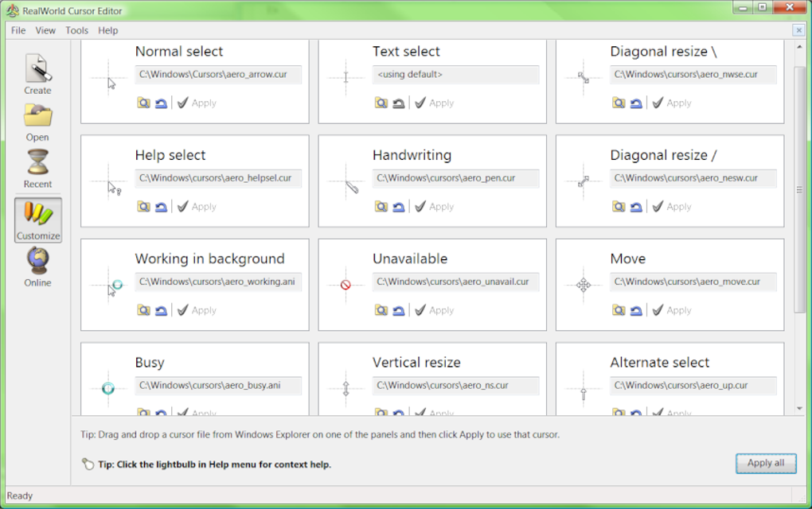This screenshot has height=509, width=812.
Task: Browse for Text select cursor file
Action: click(381, 103)
